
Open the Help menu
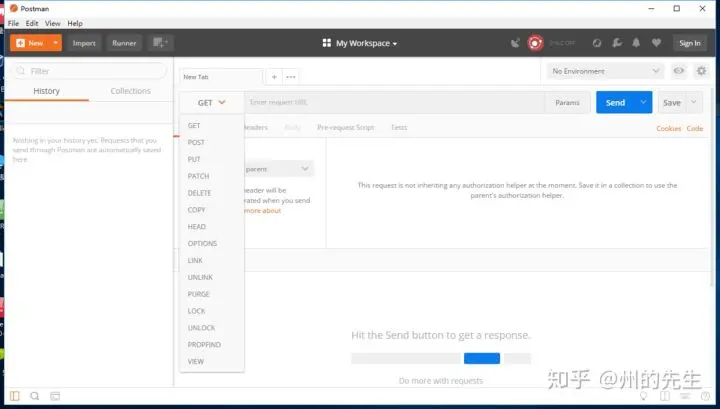[x=75, y=23]
